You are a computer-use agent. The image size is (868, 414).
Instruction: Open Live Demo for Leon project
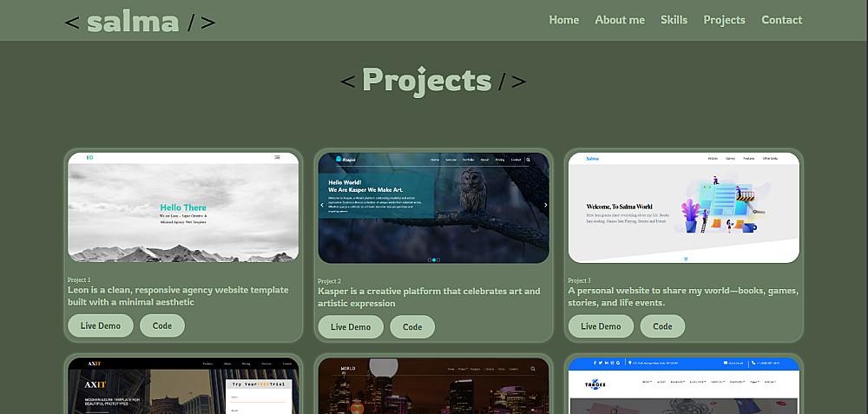pyautogui.click(x=100, y=325)
